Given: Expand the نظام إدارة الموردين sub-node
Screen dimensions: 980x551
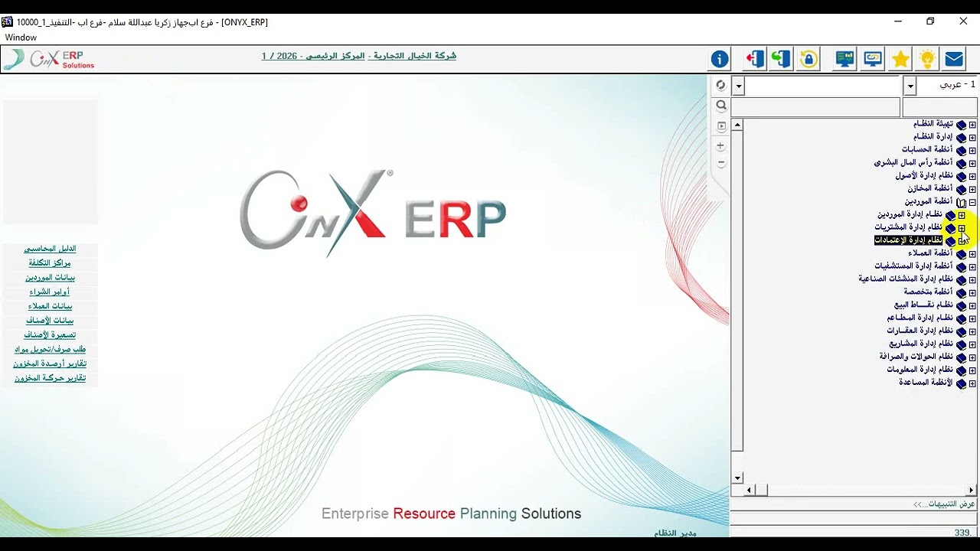Looking at the screenshot, I should point(962,215).
